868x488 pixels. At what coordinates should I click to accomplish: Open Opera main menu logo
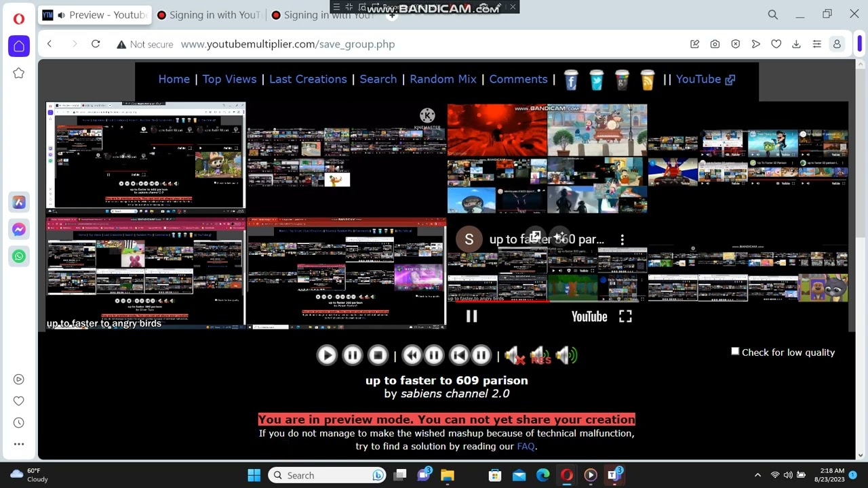(19, 18)
